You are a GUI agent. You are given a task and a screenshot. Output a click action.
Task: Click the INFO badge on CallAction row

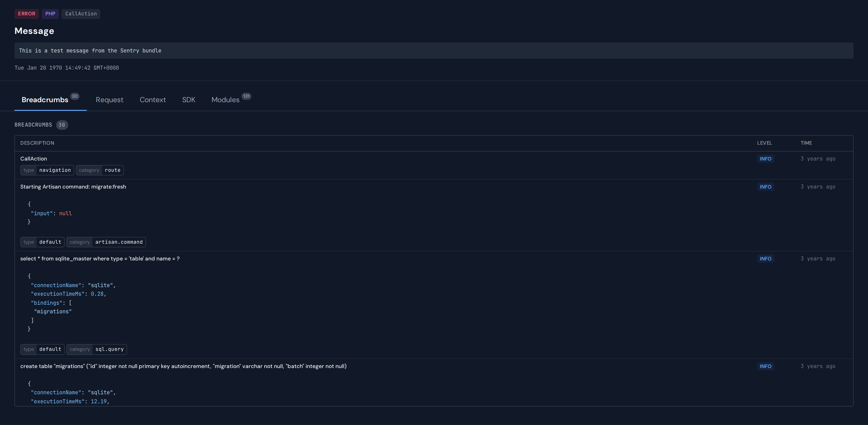(x=765, y=159)
